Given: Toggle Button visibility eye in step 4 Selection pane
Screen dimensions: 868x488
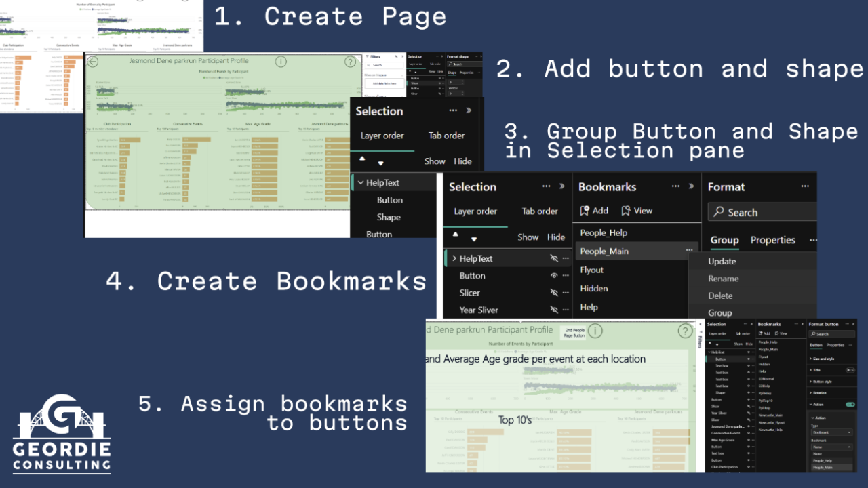Looking at the screenshot, I should [554, 276].
